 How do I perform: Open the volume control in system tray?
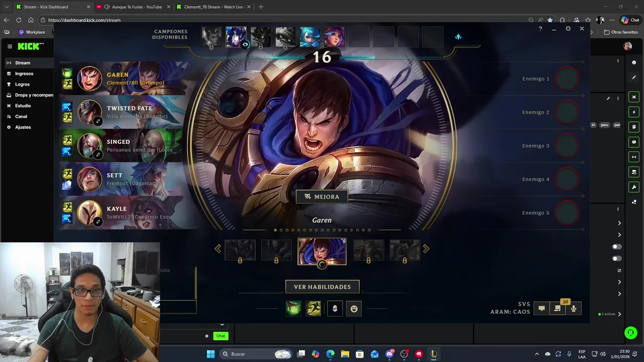click(603, 354)
